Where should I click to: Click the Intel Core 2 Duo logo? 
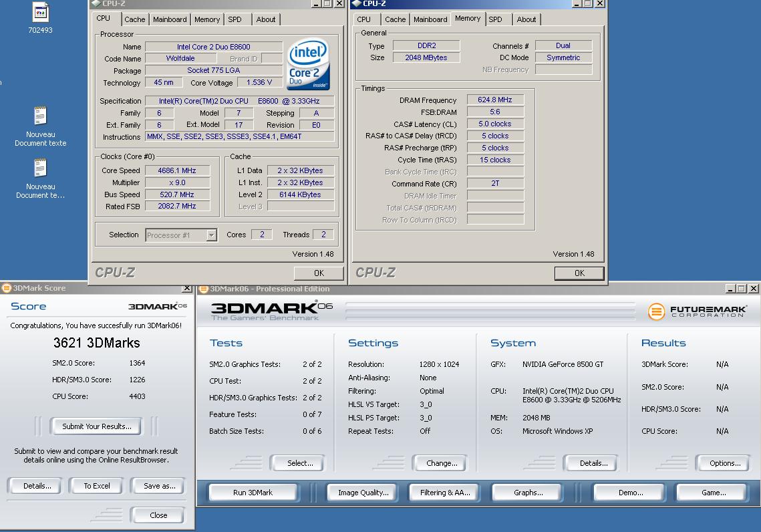coord(308,63)
